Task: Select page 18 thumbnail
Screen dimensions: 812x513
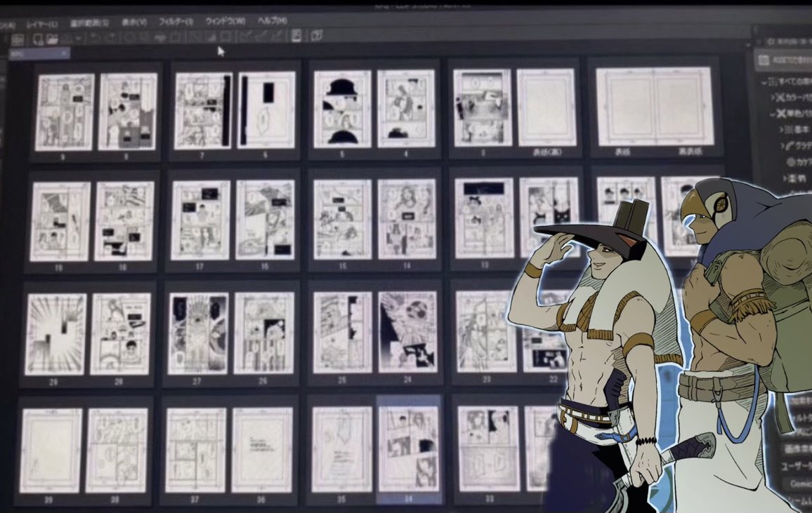Action: click(124, 221)
